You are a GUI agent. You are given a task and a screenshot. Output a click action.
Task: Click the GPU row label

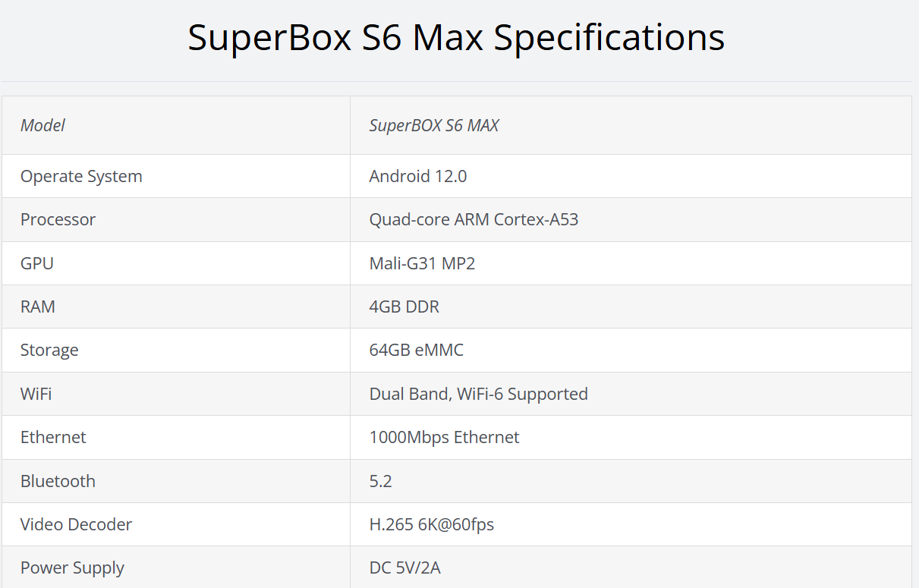37,263
